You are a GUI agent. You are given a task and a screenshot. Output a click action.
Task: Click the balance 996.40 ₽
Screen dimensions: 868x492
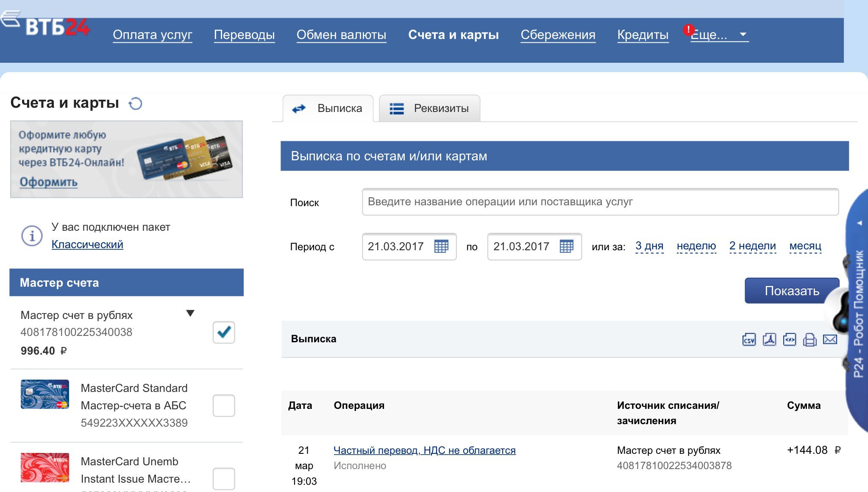click(x=44, y=351)
